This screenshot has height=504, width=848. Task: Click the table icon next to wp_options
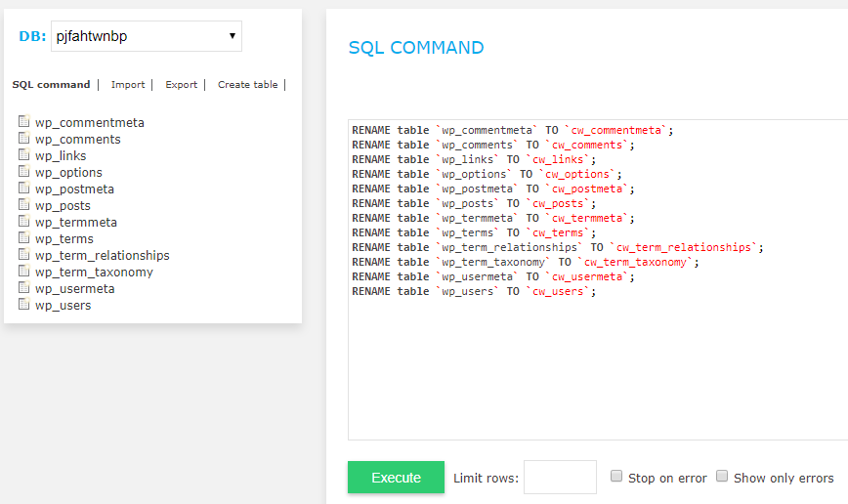[23, 172]
